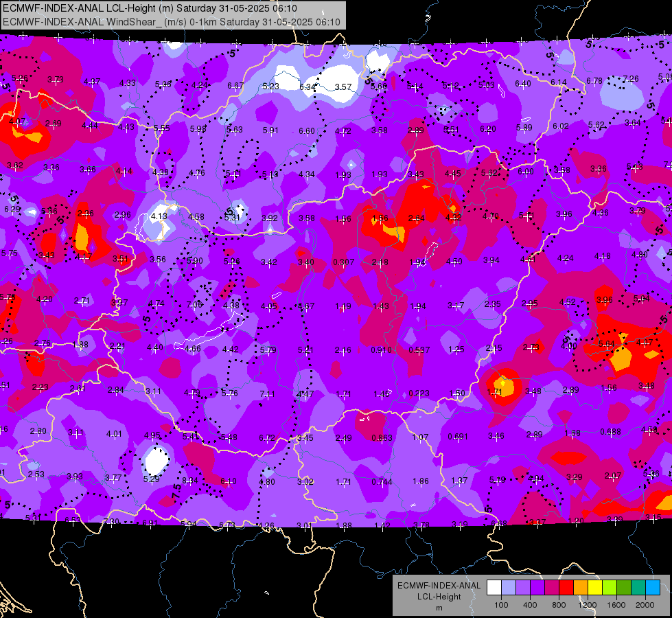Click the legend tick label 1600

coord(616,605)
